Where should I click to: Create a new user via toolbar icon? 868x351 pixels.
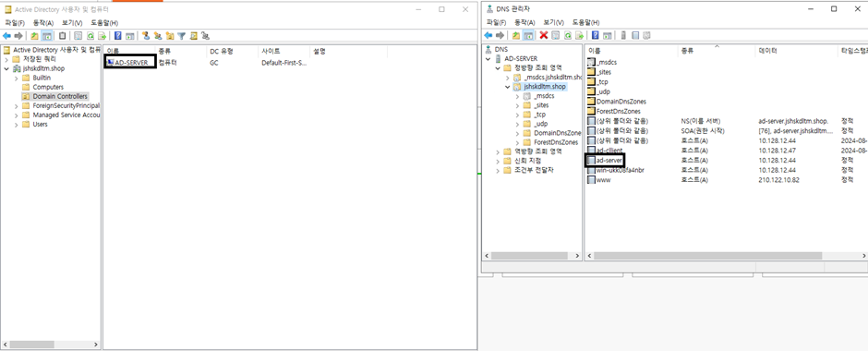pyautogui.click(x=146, y=36)
